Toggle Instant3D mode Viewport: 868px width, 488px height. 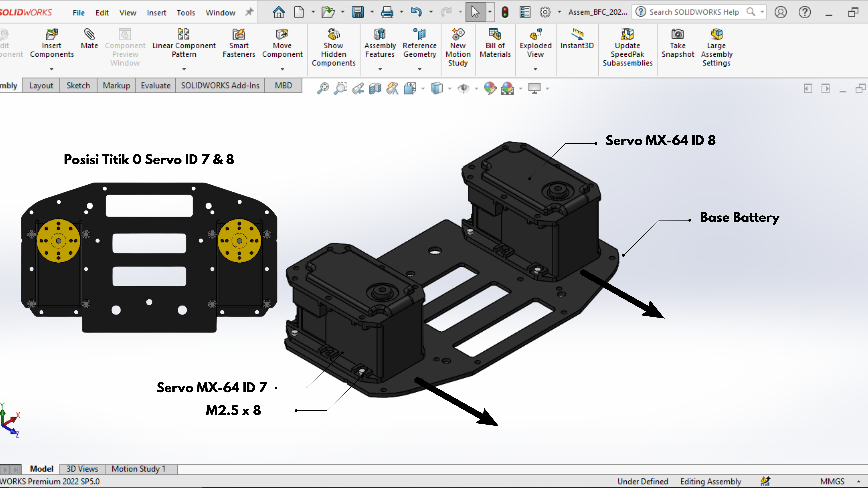point(577,39)
